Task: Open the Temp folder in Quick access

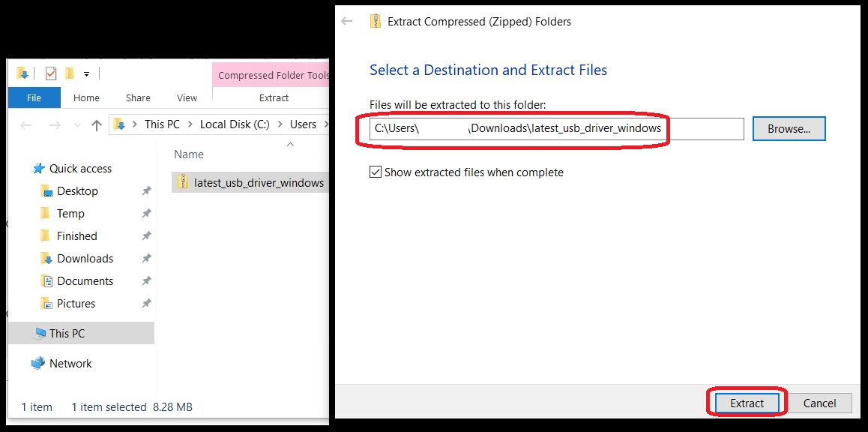Action: pos(70,213)
